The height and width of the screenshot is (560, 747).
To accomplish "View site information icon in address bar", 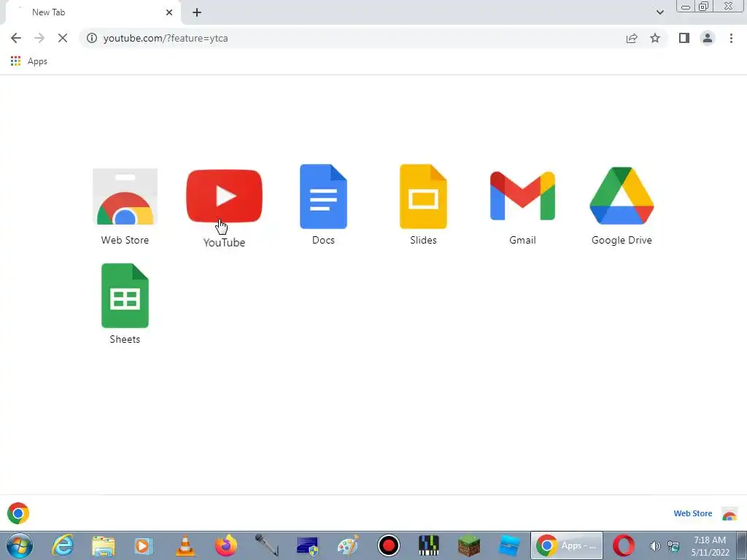I will 92,38.
